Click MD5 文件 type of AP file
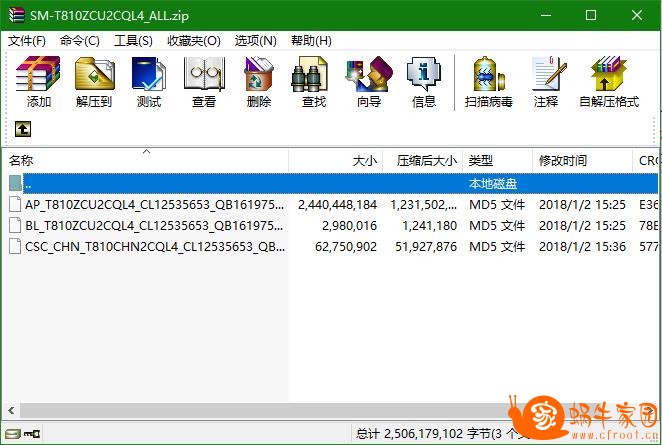Viewport: 662px width, 445px height. [497, 205]
